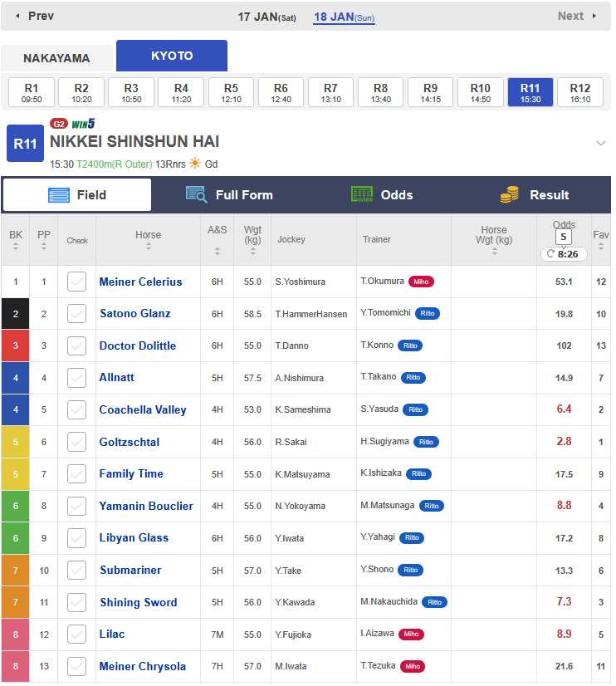Open horse page for Coachella Valley

143,409
